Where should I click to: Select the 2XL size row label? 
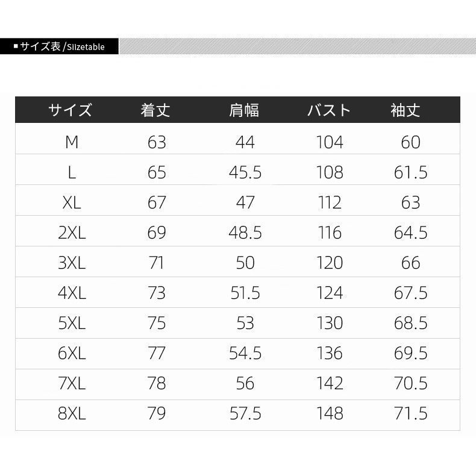click(72, 233)
